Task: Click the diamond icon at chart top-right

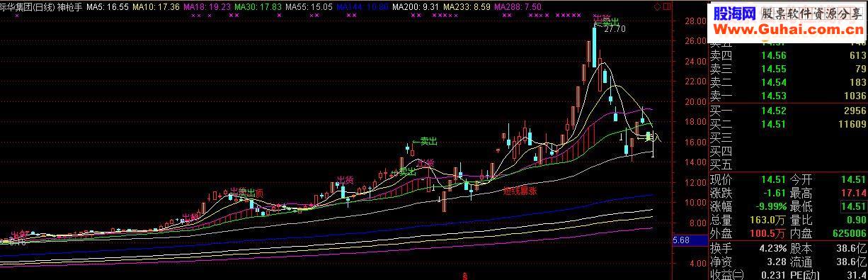Action: (656, 6)
